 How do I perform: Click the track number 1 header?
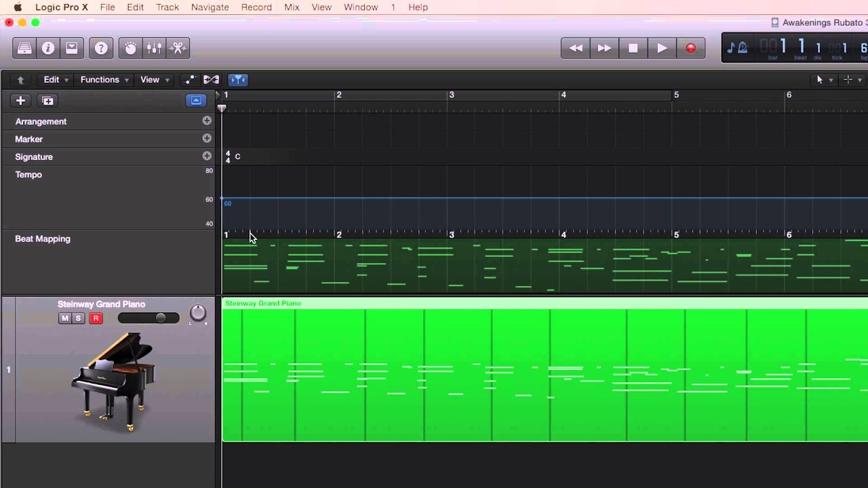8,369
